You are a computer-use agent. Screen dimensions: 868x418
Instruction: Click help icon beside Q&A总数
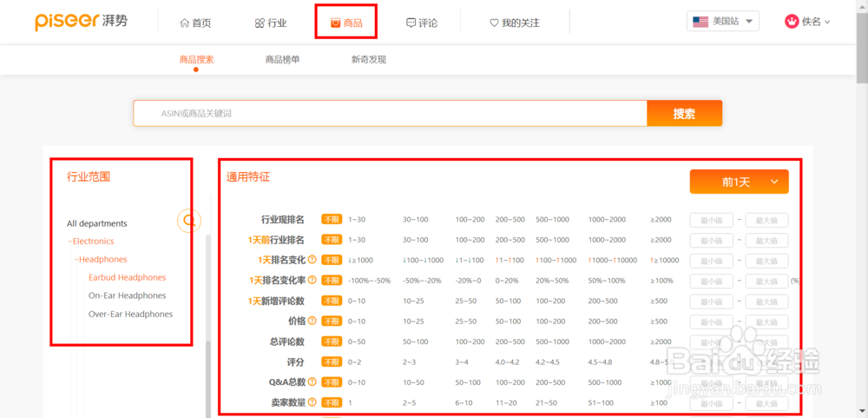pyautogui.click(x=312, y=382)
